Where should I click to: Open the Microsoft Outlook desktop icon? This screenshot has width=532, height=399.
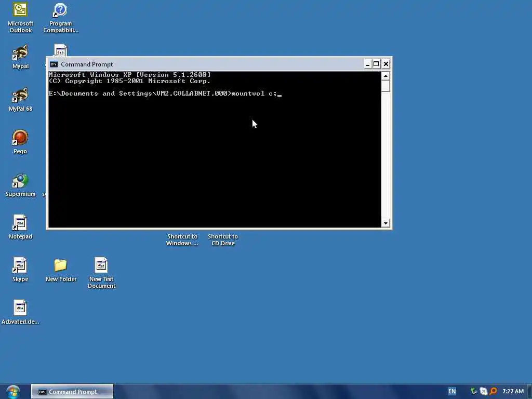(x=20, y=18)
